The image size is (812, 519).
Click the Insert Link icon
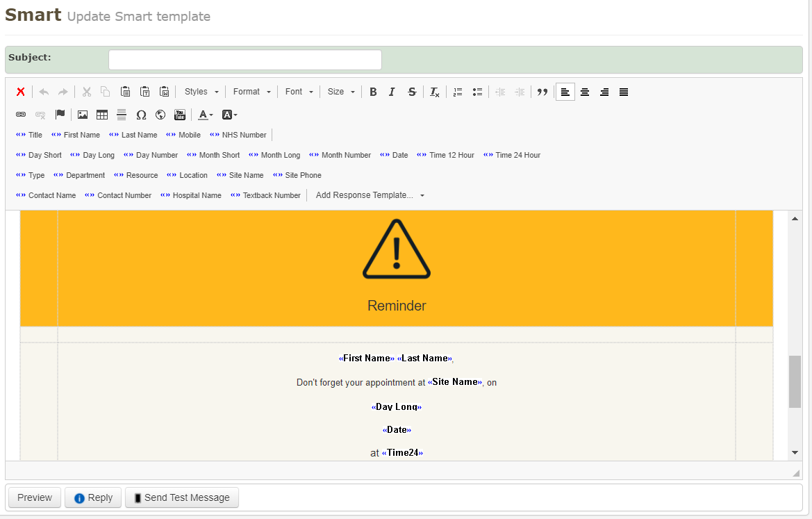click(x=21, y=115)
